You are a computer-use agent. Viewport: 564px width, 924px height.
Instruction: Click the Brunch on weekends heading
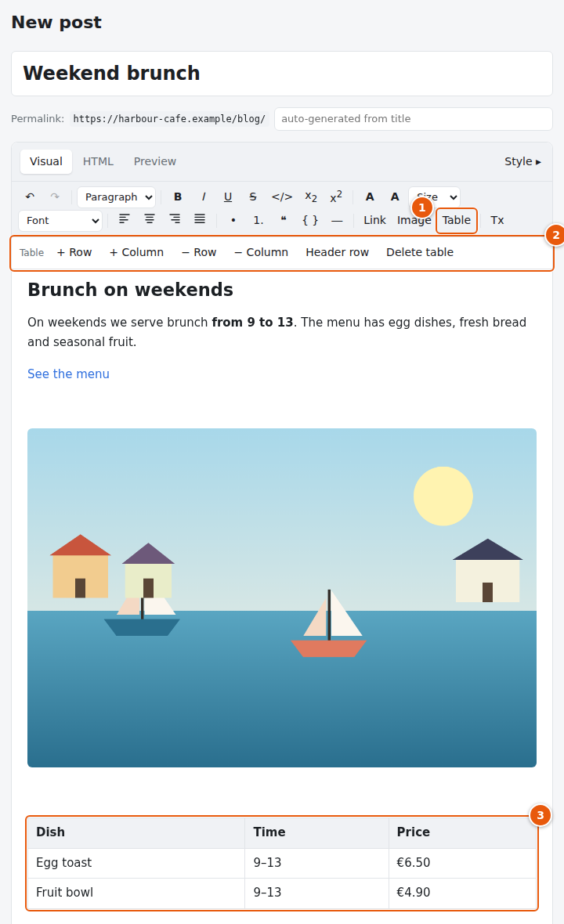(x=130, y=290)
